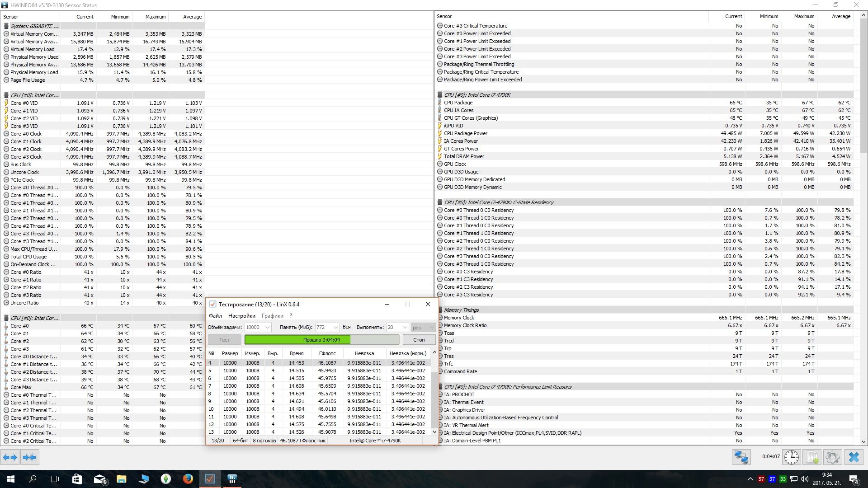Open HWiNFO sensor settings gear
Screen dimensions: 868x488
tap(833, 457)
